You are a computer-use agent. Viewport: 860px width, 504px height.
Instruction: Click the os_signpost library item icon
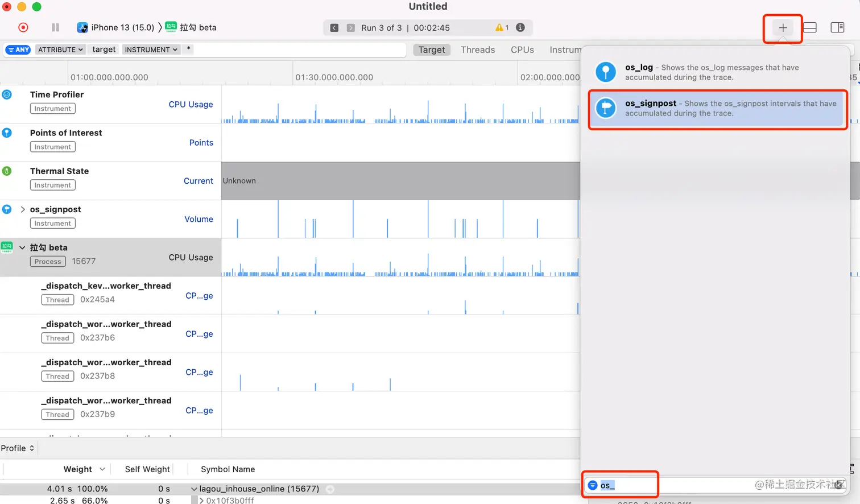click(x=606, y=108)
